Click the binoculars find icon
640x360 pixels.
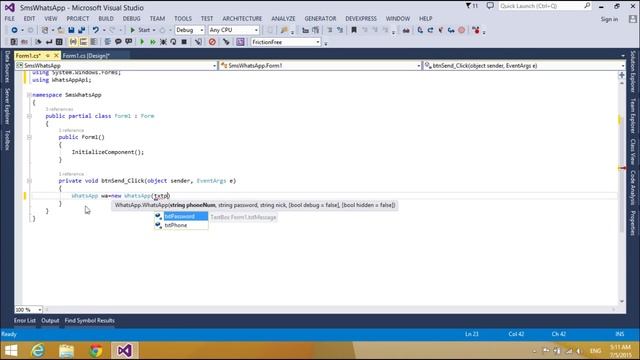[x=406, y=30]
